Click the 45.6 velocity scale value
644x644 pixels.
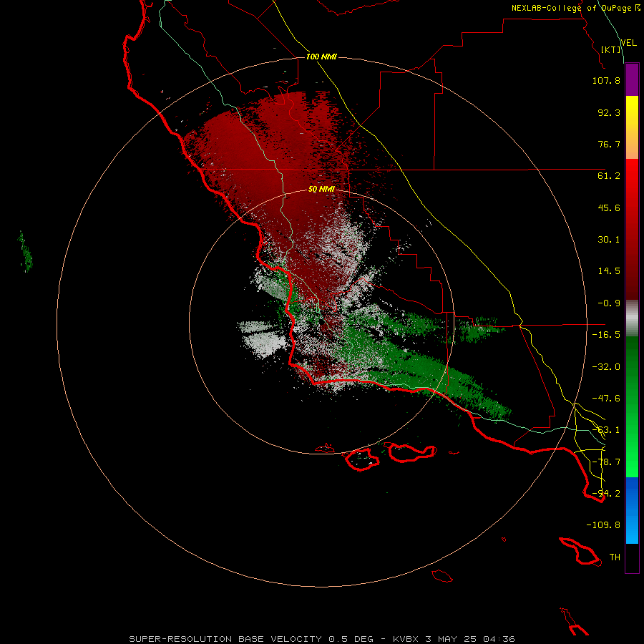[609, 208]
